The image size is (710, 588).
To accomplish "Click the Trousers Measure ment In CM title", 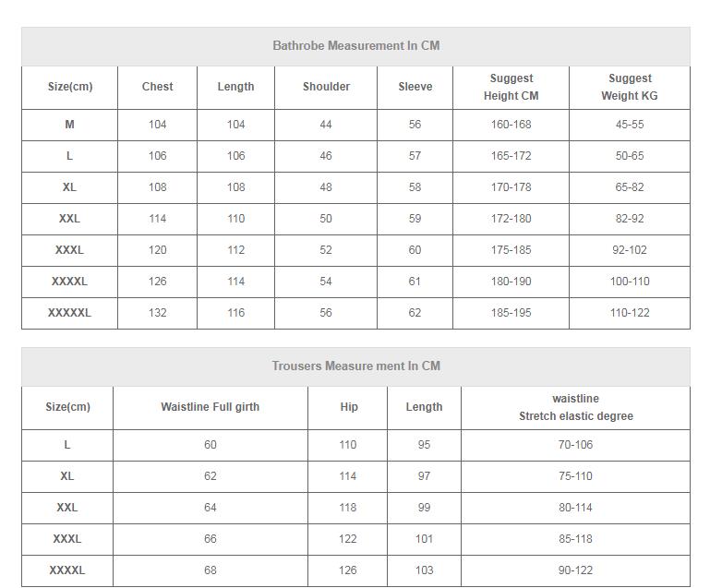I will click(355, 366).
